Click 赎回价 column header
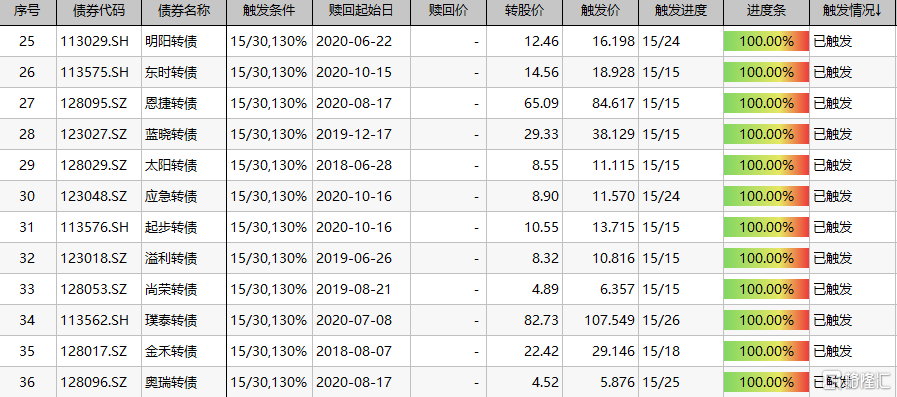Viewport: 897px width, 397px height. 448,11
